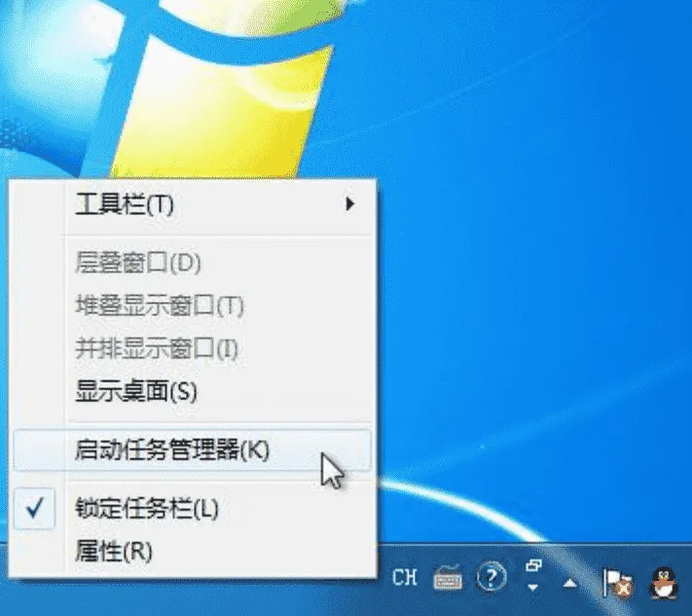Open the Action Center flag icon
This screenshot has height=616, width=692.
pyautogui.click(x=618, y=583)
